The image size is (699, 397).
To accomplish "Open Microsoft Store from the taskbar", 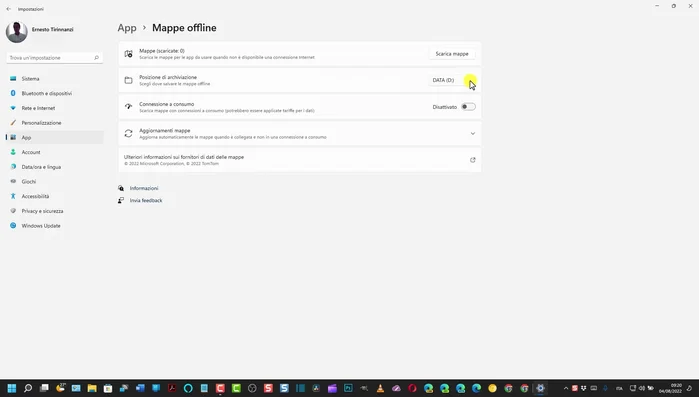I will click(x=108, y=388).
